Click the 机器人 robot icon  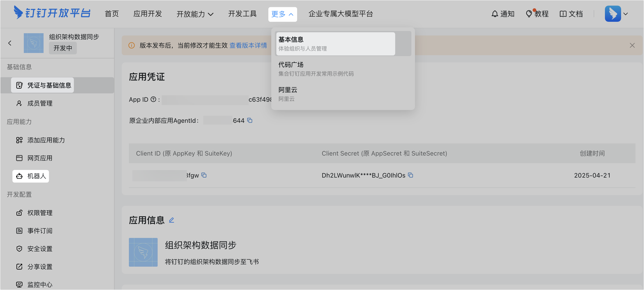(x=19, y=176)
